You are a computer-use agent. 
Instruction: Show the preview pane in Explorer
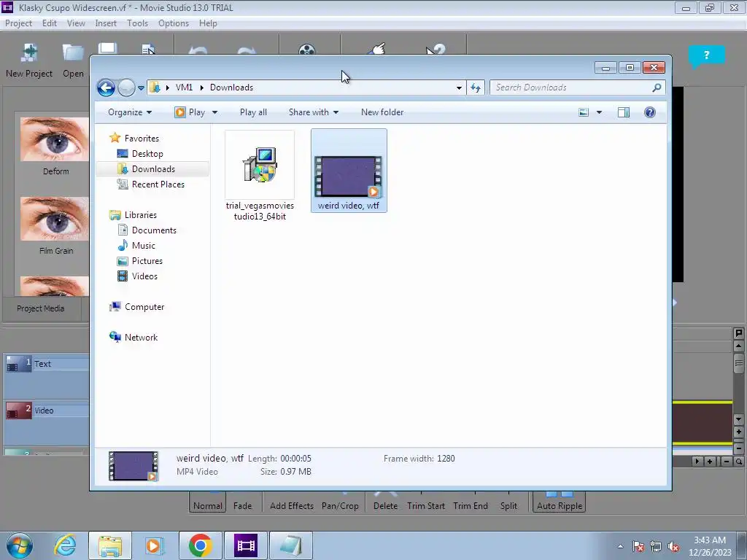coord(623,112)
